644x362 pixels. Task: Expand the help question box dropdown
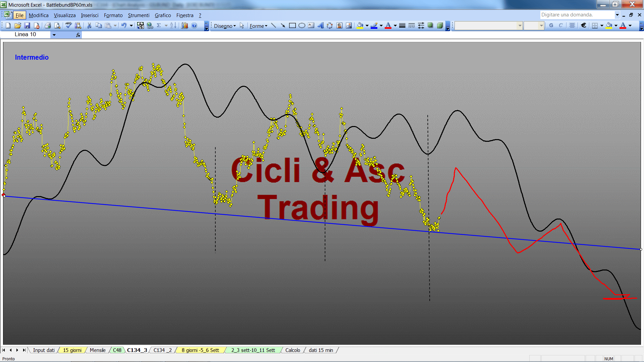pos(617,15)
